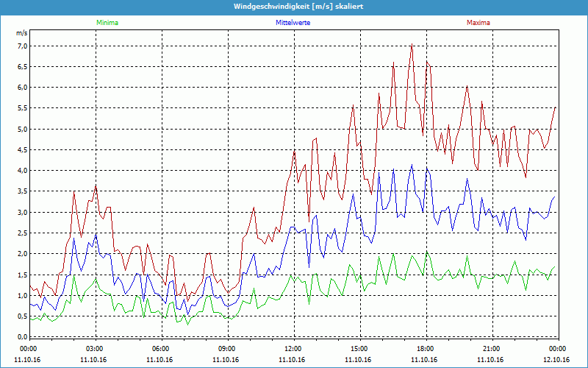Select the red 'Maxima' legend label

[x=478, y=23]
